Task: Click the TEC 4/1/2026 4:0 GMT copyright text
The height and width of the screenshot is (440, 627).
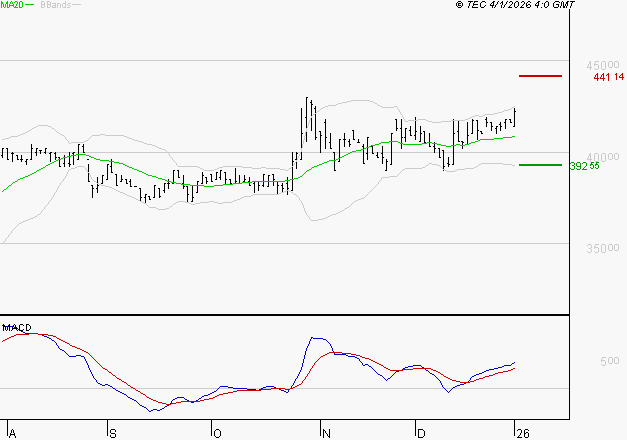Action: click(x=515, y=5)
